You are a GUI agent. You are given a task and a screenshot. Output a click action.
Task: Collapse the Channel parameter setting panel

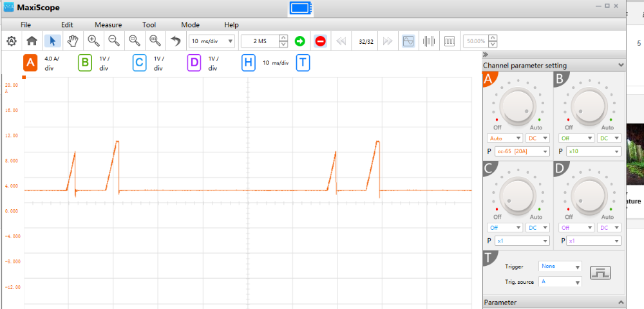(620, 65)
